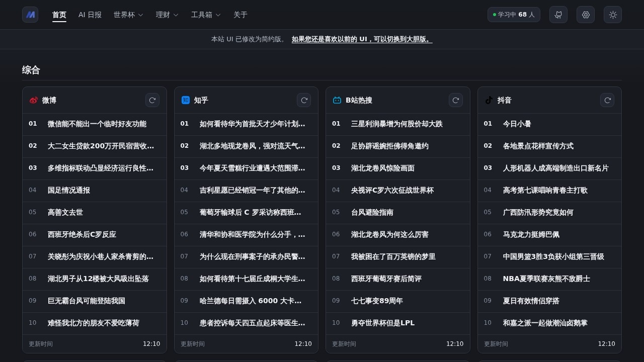Open 患者控诉每天四五点起床等医生 question
Screen dimensions: 644x362
coord(253,323)
